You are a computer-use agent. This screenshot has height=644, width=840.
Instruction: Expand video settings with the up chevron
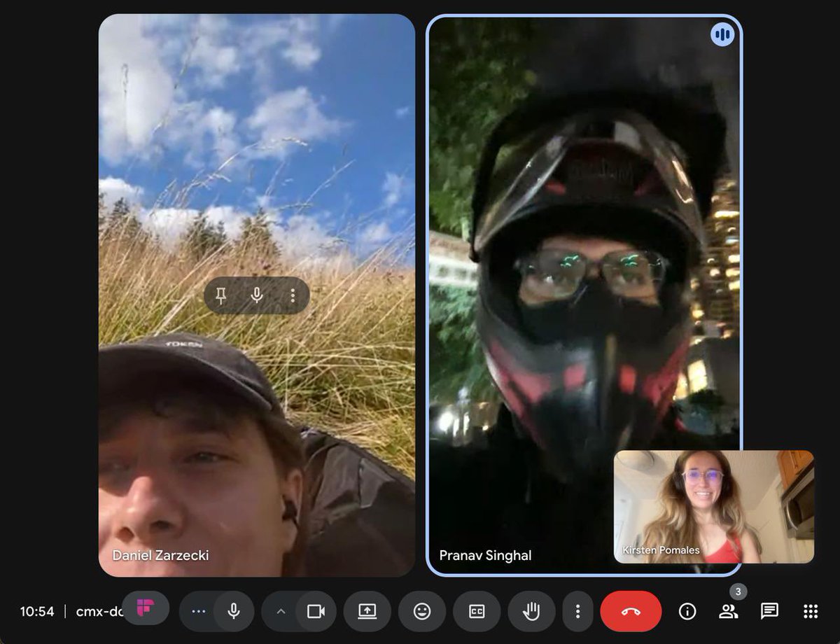pyautogui.click(x=281, y=611)
